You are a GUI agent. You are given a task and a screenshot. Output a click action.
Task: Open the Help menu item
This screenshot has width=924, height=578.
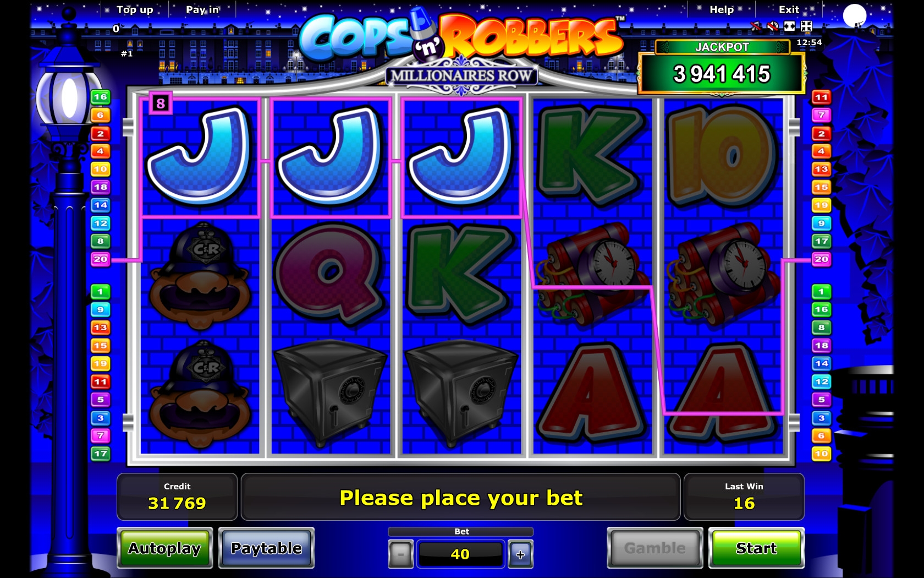722,9
